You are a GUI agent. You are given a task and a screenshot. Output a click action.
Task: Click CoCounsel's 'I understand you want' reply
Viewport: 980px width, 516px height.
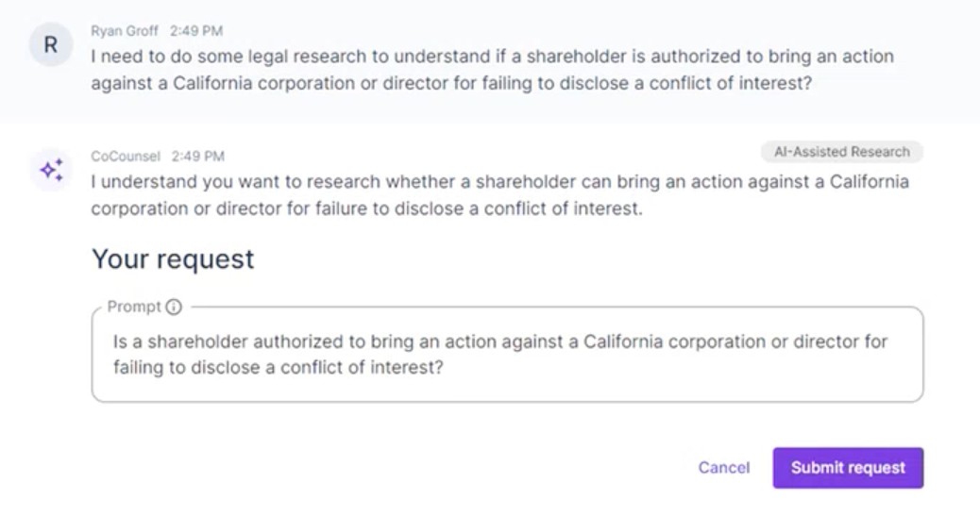(500, 195)
